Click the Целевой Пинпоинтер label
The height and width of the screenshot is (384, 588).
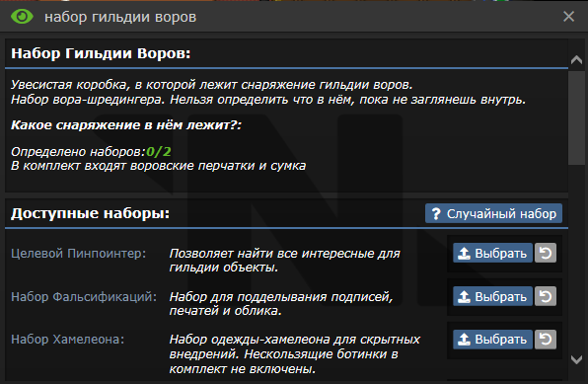(78, 254)
